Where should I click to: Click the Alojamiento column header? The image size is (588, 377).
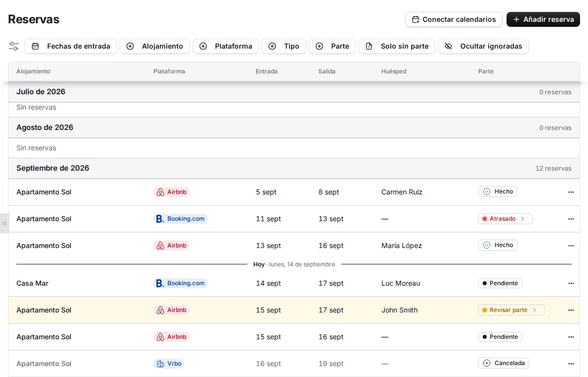click(x=33, y=71)
